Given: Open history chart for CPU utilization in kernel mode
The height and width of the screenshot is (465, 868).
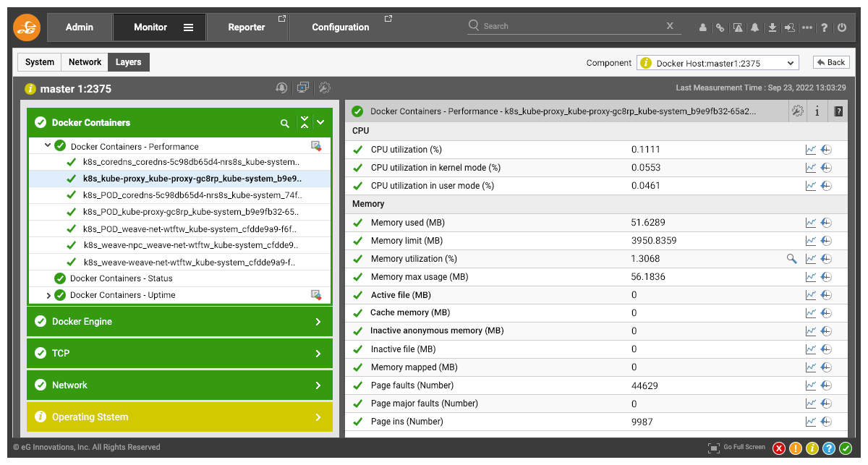Looking at the screenshot, I should click(826, 168).
